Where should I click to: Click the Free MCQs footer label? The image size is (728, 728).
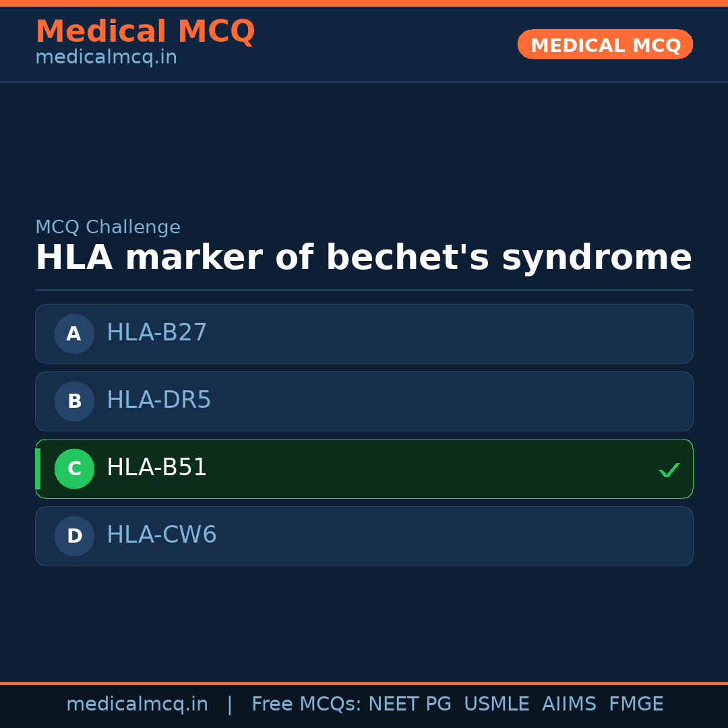(306, 704)
